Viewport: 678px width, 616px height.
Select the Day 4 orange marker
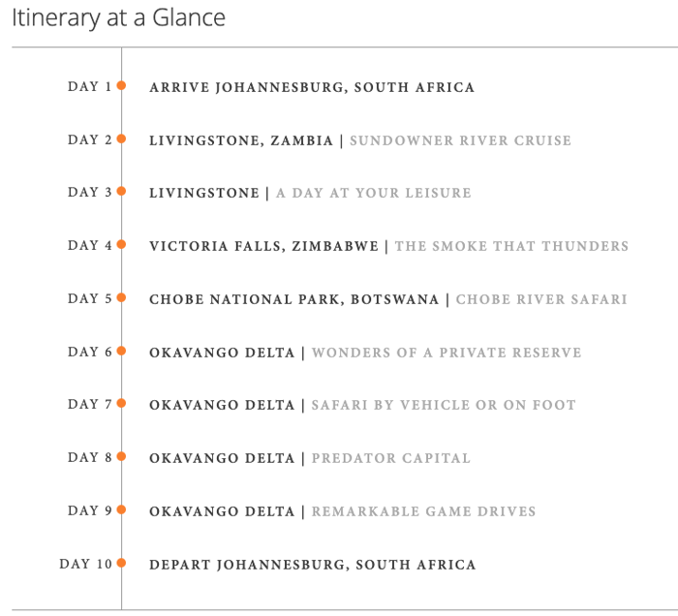point(121,245)
